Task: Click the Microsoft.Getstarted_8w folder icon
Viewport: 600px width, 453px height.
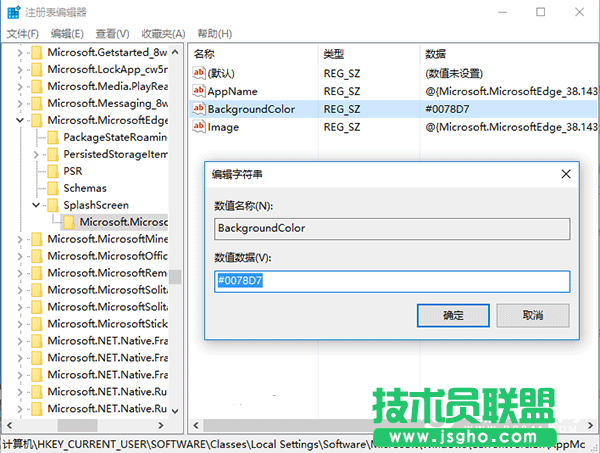Action: click(37, 52)
